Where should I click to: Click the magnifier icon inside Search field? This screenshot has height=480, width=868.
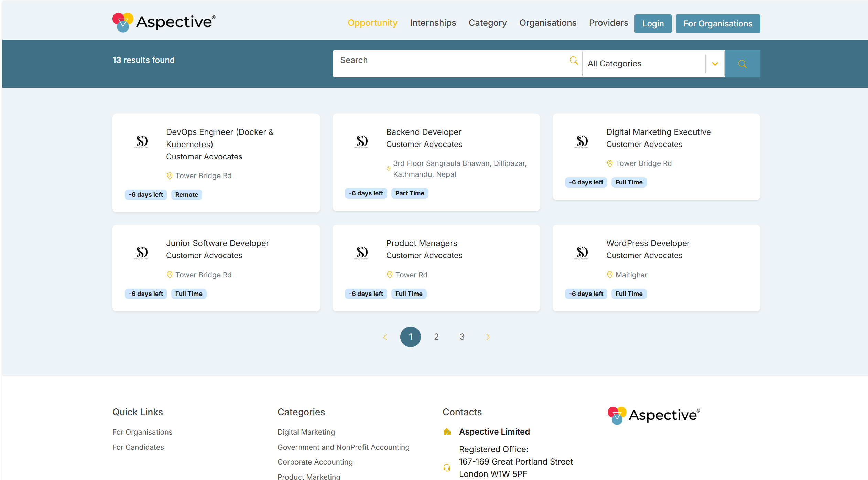574,61
